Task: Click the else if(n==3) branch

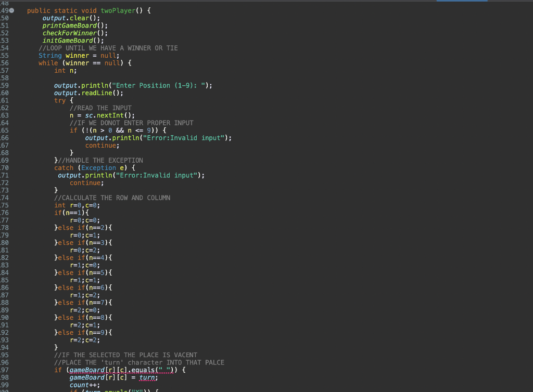Action: (83, 243)
